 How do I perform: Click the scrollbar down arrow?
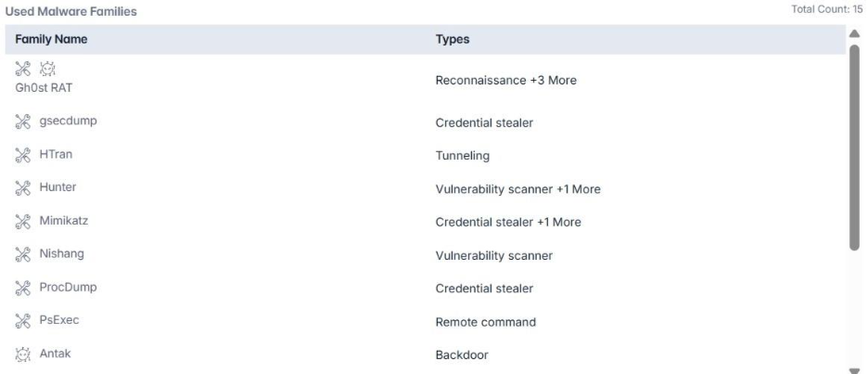(854, 368)
